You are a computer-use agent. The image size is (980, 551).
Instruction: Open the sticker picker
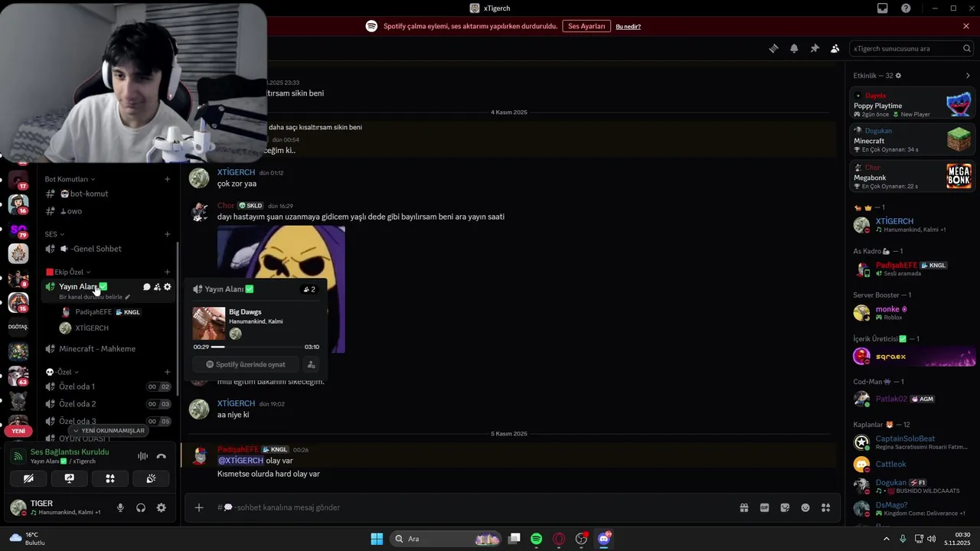point(785,507)
